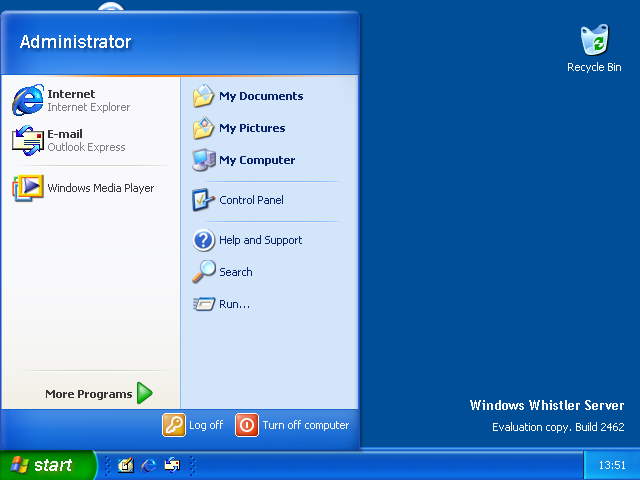
Task: Launch Internet Explorer from quick launch bar
Action: click(149, 465)
